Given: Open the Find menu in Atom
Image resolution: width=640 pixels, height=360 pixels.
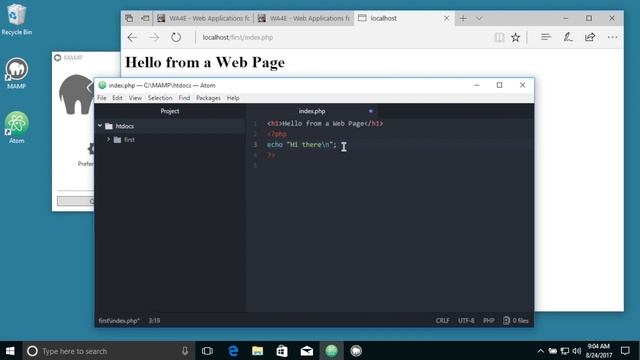Looking at the screenshot, I should click(184, 98).
